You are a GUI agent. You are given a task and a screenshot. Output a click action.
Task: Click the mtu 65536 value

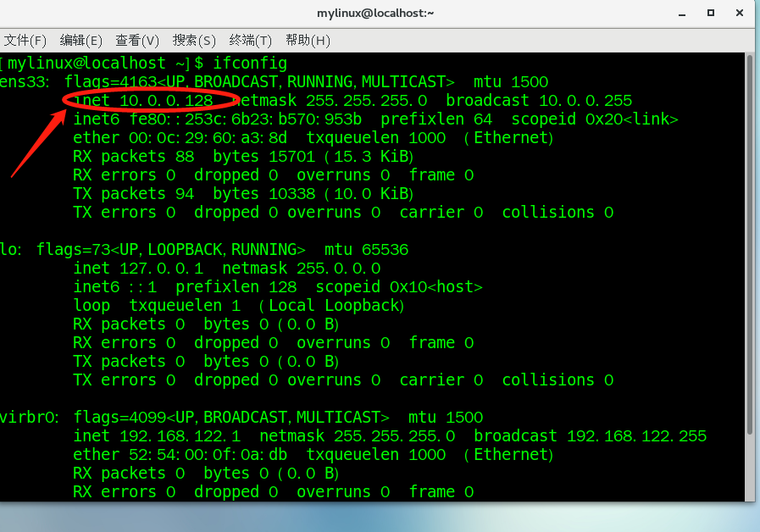(x=366, y=250)
